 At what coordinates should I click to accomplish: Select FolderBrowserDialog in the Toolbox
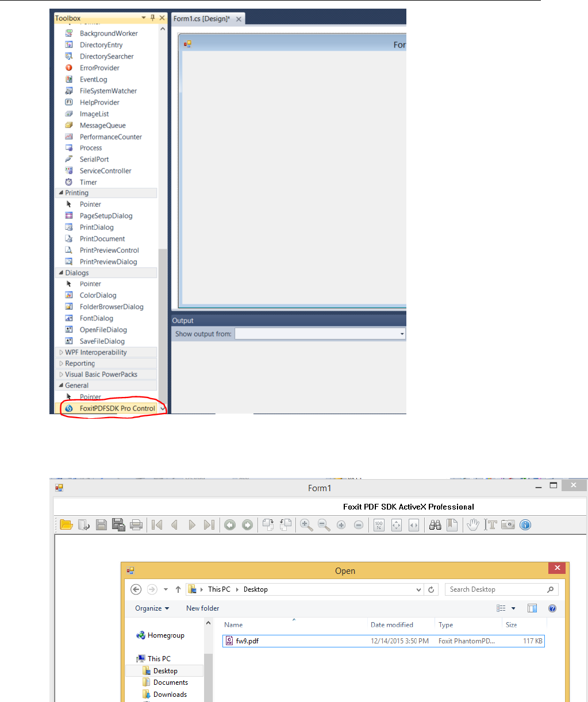(x=112, y=307)
